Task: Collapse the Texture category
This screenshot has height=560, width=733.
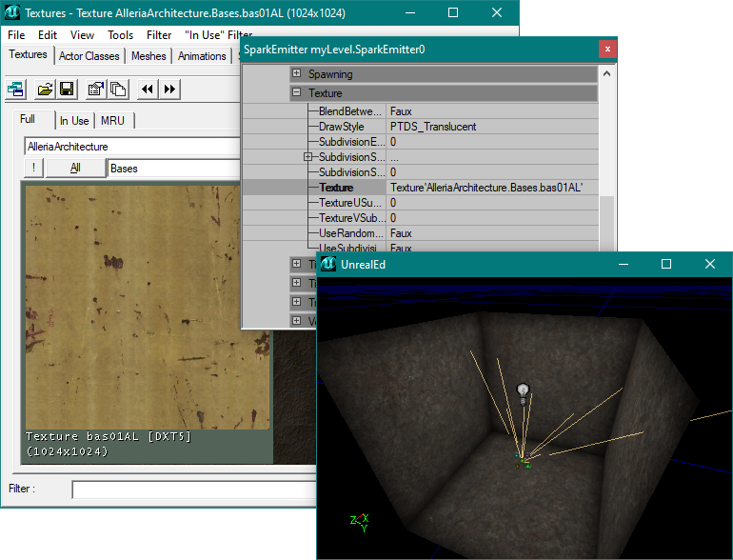Action: click(x=296, y=92)
